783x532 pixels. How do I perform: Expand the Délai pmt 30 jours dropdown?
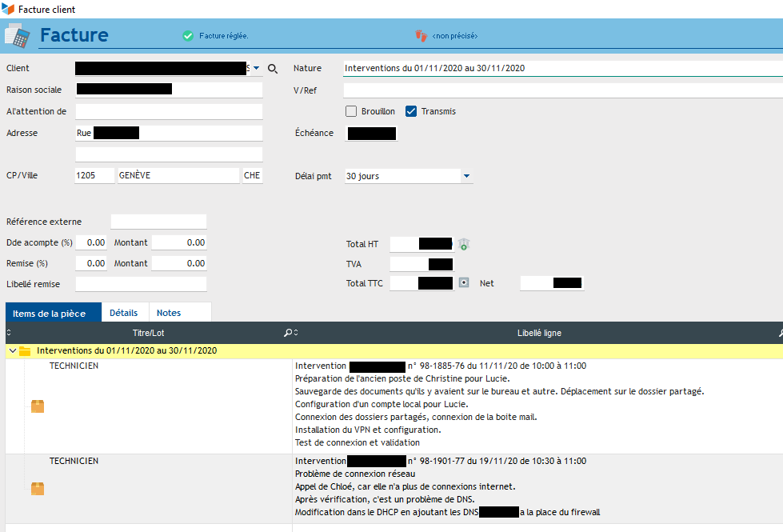[x=466, y=176]
